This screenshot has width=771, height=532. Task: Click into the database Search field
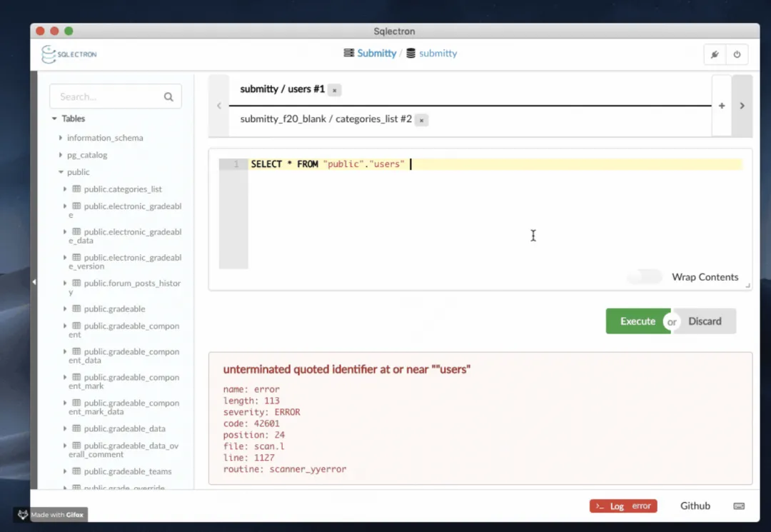pyautogui.click(x=107, y=96)
